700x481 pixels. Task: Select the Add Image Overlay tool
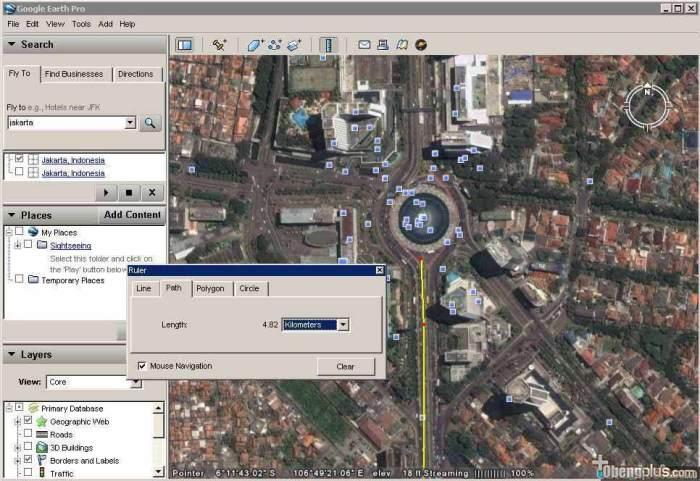pyautogui.click(x=294, y=45)
